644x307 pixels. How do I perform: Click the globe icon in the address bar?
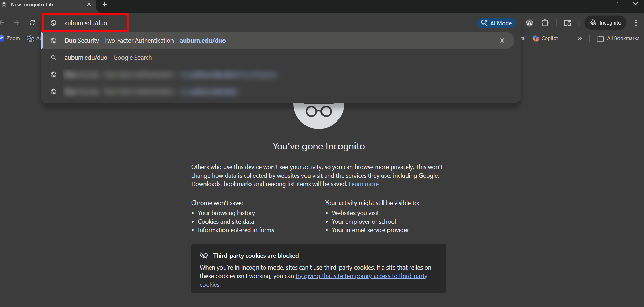(x=53, y=23)
